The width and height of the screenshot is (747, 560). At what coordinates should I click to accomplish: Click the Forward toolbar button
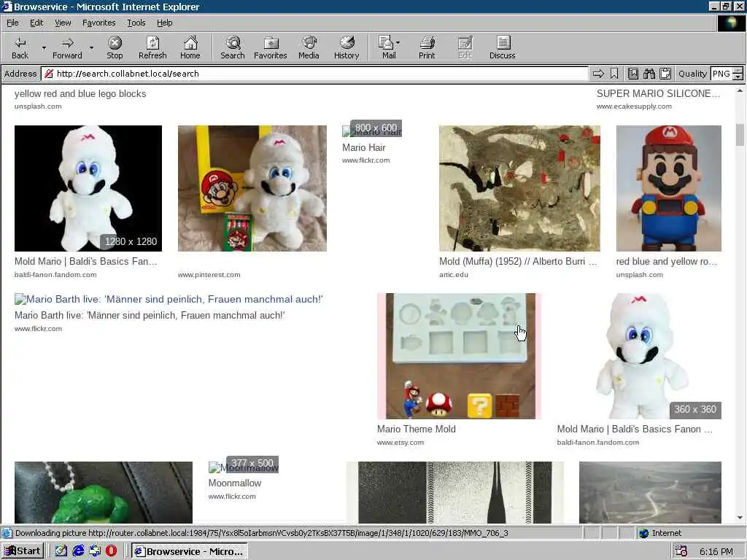(67, 47)
